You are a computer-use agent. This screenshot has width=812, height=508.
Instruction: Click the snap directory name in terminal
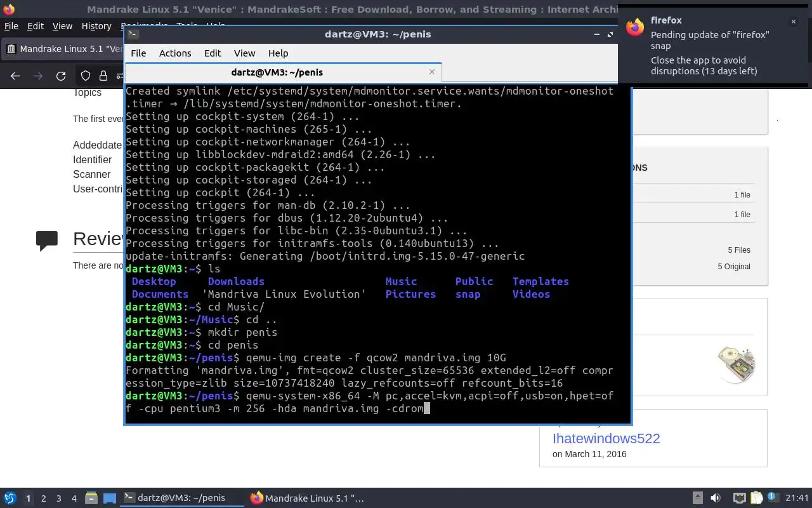click(468, 294)
